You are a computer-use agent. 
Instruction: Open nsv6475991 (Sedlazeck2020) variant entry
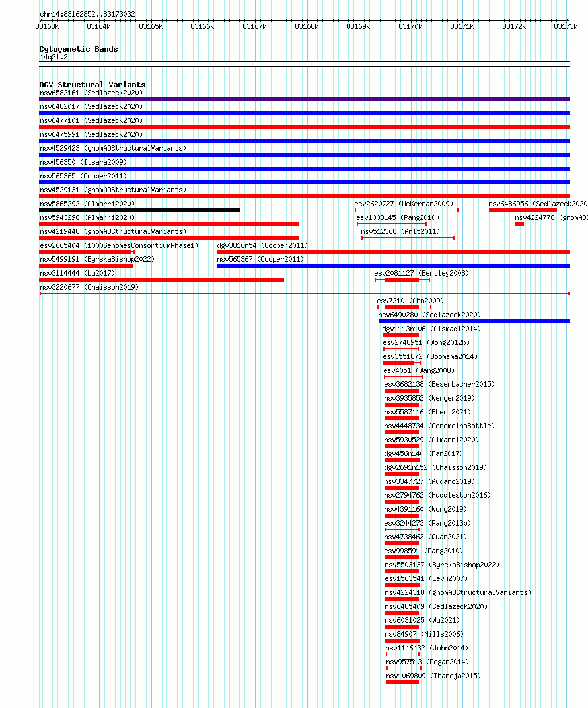pos(91,135)
